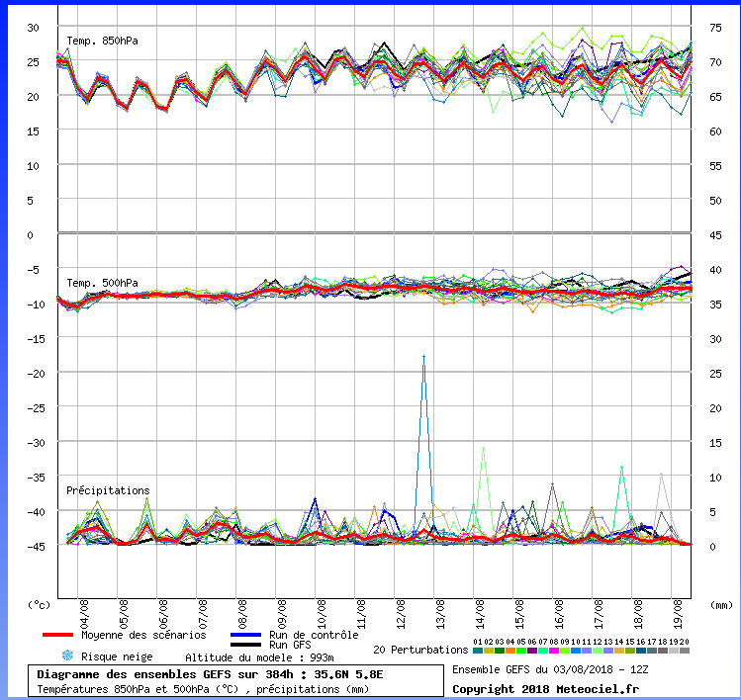This screenshot has height=700, width=741.
Task: Click the 15/08 date label
Action: coord(519,615)
